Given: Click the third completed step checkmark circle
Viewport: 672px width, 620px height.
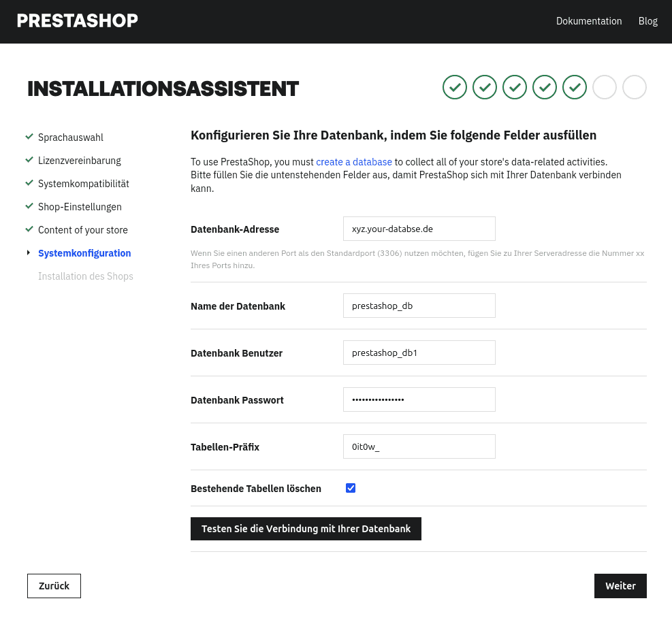Looking at the screenshot, I should (515, 87).
